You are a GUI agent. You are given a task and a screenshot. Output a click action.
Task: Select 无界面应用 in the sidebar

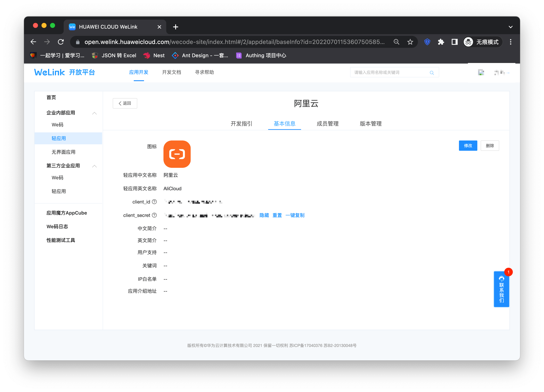pyautogui.click(x=63, y=152)
